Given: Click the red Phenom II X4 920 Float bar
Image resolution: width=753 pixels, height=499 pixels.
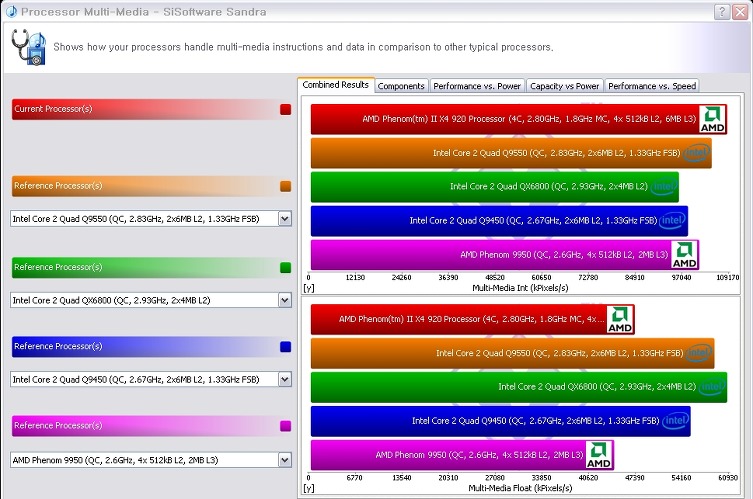Looking at the screenshot, I should [x=473, y=319].
